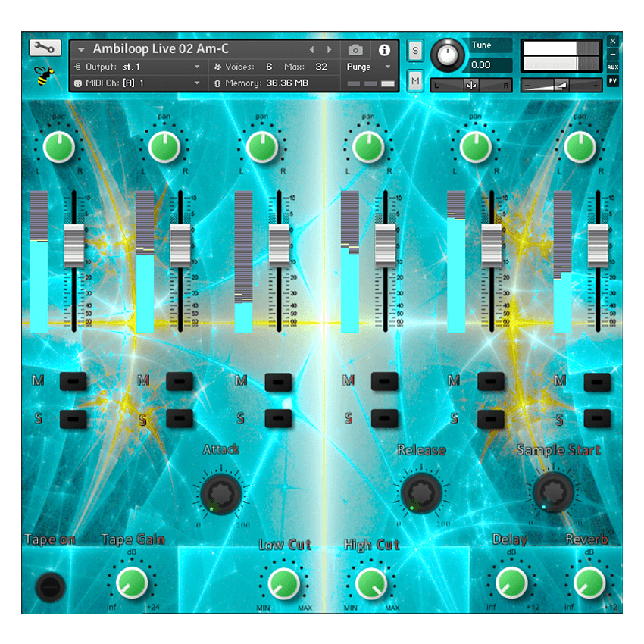
Task: Click the camera snapshot icon
Action: [x=355, y=50]
